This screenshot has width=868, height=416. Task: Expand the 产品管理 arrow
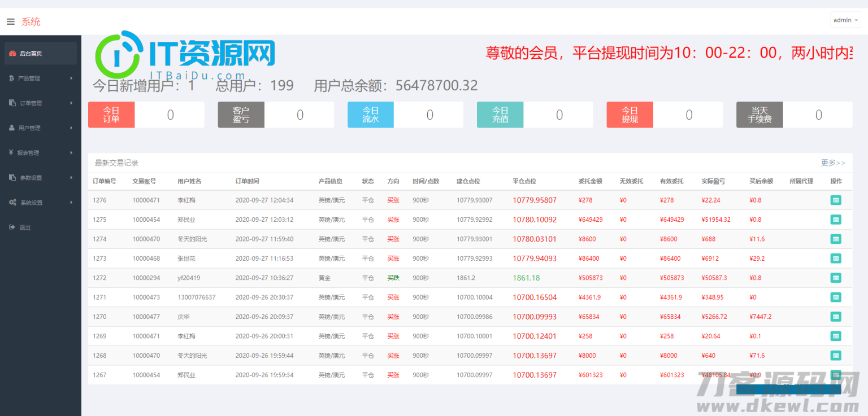pos(71,78)
